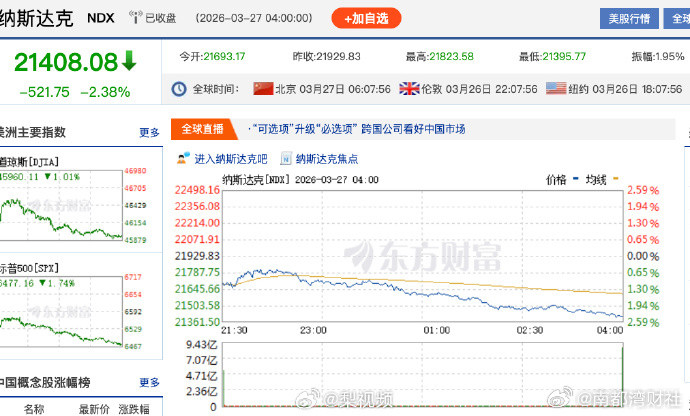Click the 今开 value 21693.17
The height and width of the screenshot is (416, 690).
point(224,57)
